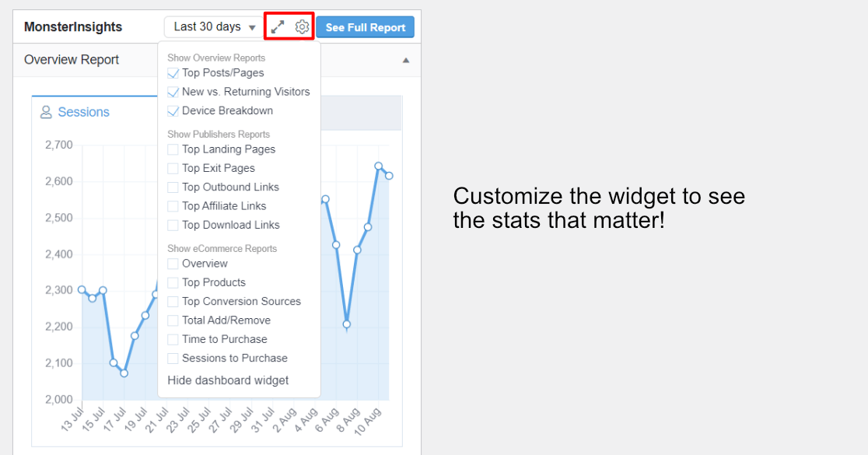
Task: Check the eCommerce Overview option
Action: tap(173, 264)
